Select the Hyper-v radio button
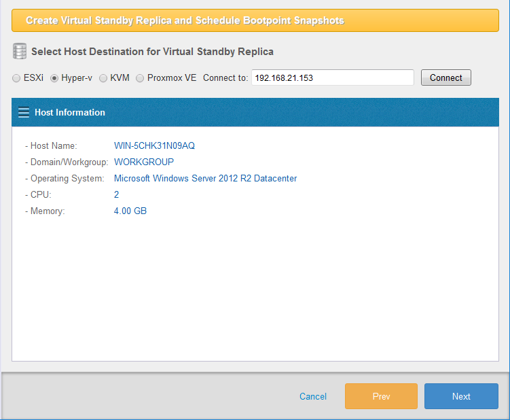This screenshot has width=510, height=420. [x=54, y=78]
